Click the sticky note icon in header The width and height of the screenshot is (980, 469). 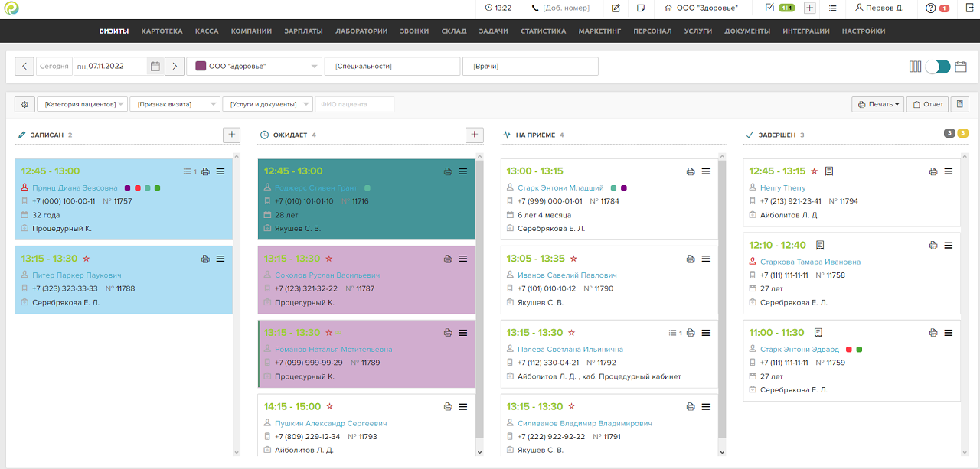tap(640, 8)
